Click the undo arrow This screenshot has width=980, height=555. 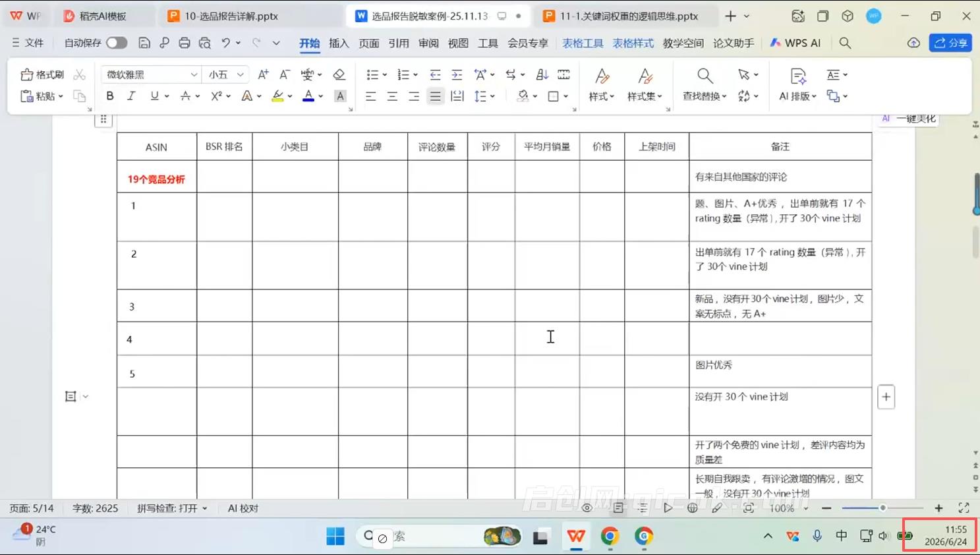click(x=226, y=43)
